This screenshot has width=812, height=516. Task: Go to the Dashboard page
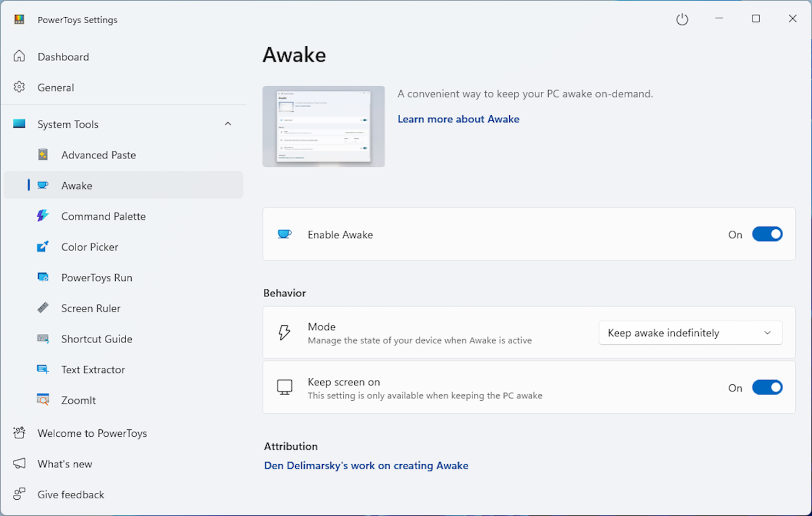click(63, 57)
